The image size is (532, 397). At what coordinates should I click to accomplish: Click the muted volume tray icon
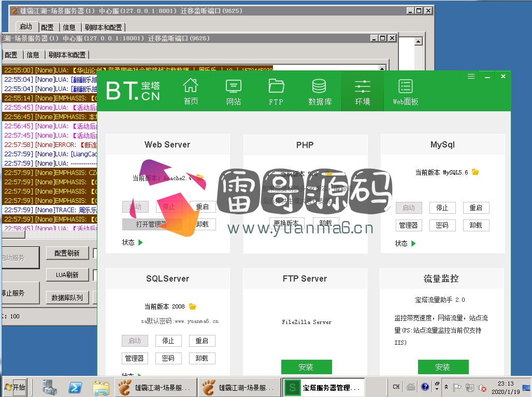click(x=482, y=387)
